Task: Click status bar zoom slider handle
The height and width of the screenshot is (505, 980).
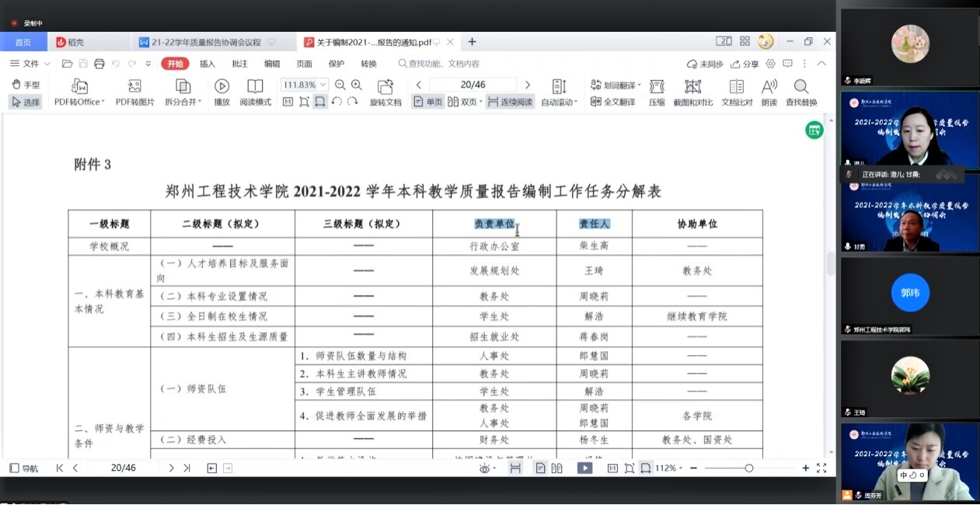Action: click(748, 468)
